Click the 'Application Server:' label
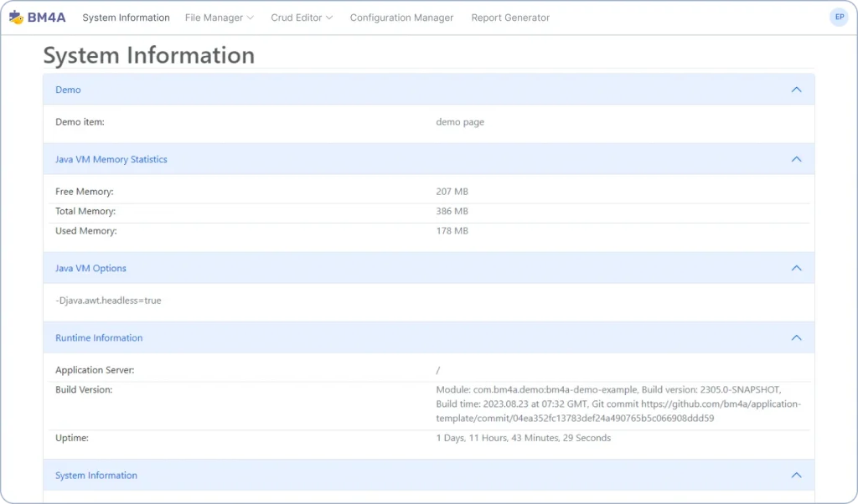858x504 pixels. tap(95, 370)
